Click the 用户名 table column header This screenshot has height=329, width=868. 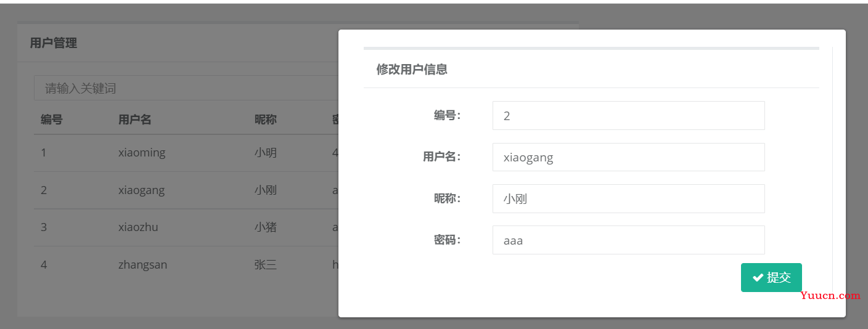point(135,120)
